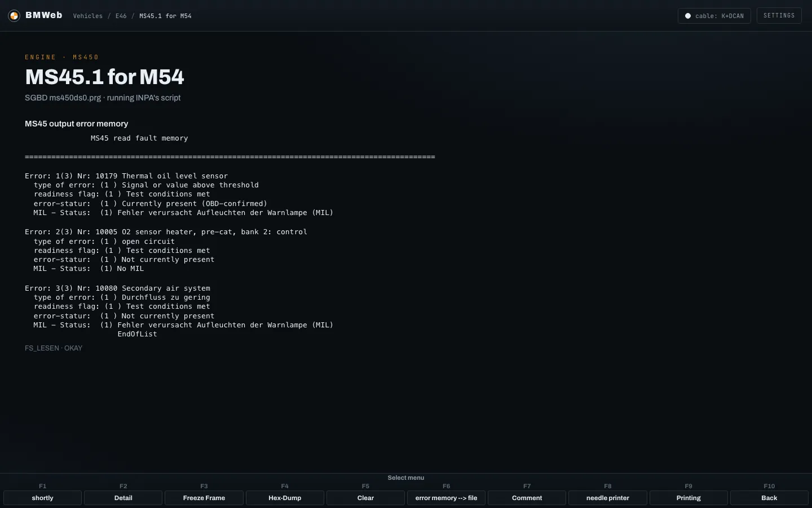Click the BMWeb roundel logo icon
The width and height of the screenshot is (812, 508).
(14, 16)
